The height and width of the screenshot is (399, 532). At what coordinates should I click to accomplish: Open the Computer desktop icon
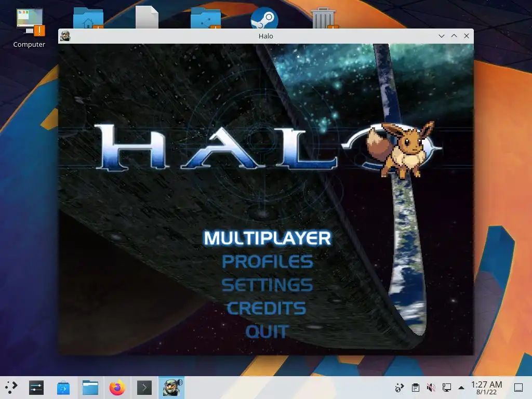[29, 29]
